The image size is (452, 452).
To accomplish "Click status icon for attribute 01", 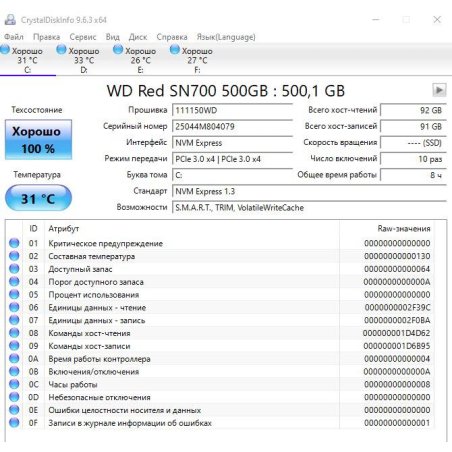I will click(14, 243).
